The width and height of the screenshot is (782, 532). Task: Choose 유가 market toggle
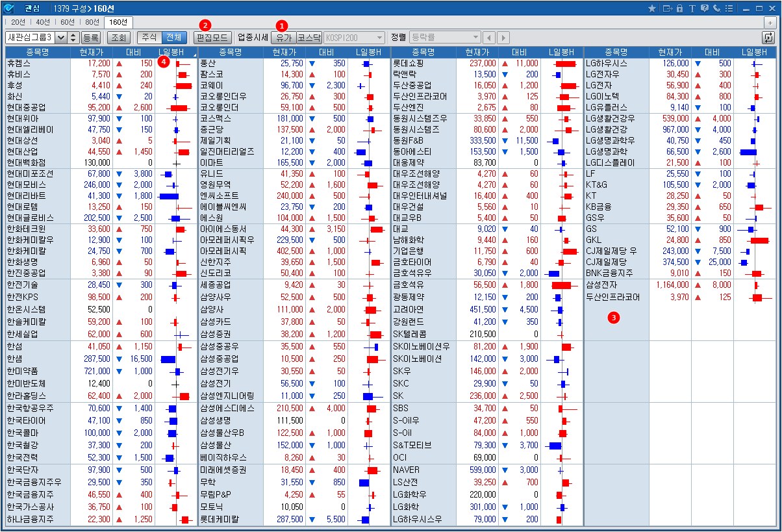point(284,38)
